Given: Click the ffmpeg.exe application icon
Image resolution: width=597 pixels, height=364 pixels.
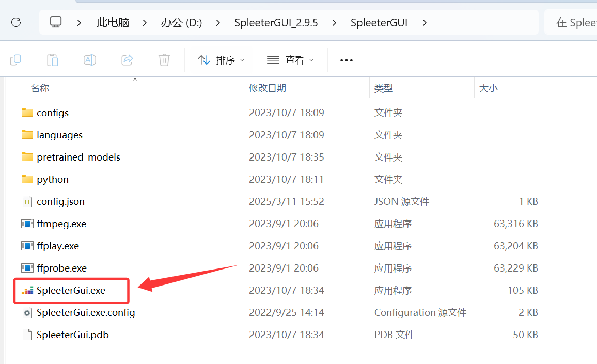Looking at the screenshot, I should [x=27, y=224].
